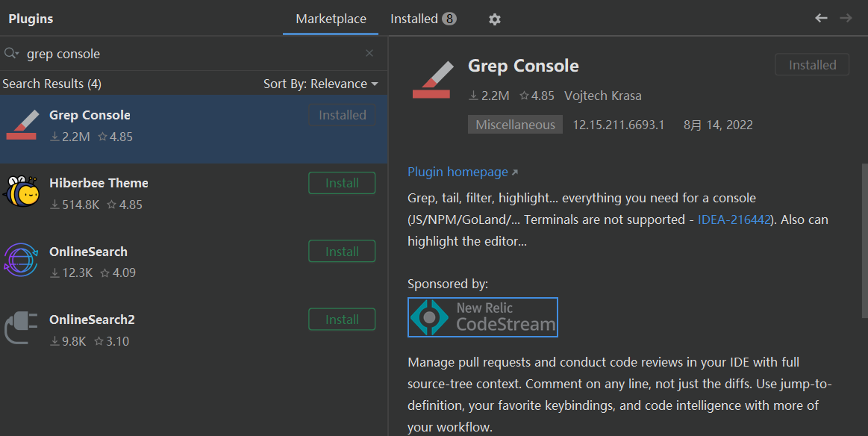
Task: Click the Miscellaneous category tag
Action: [515, 125]
